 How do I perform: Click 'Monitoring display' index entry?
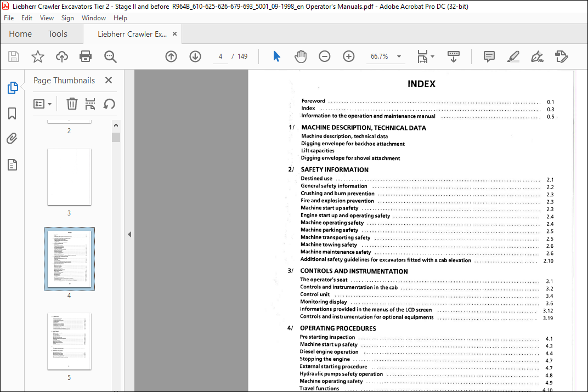click(x=323, y=302)
